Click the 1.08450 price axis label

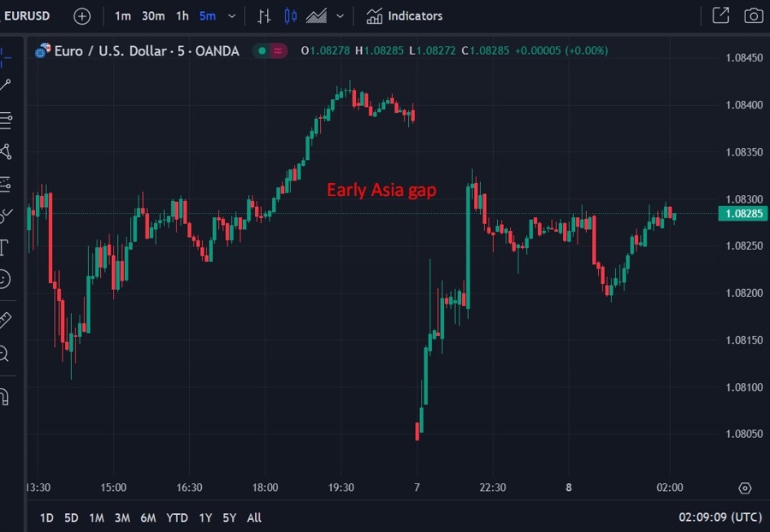744,58
